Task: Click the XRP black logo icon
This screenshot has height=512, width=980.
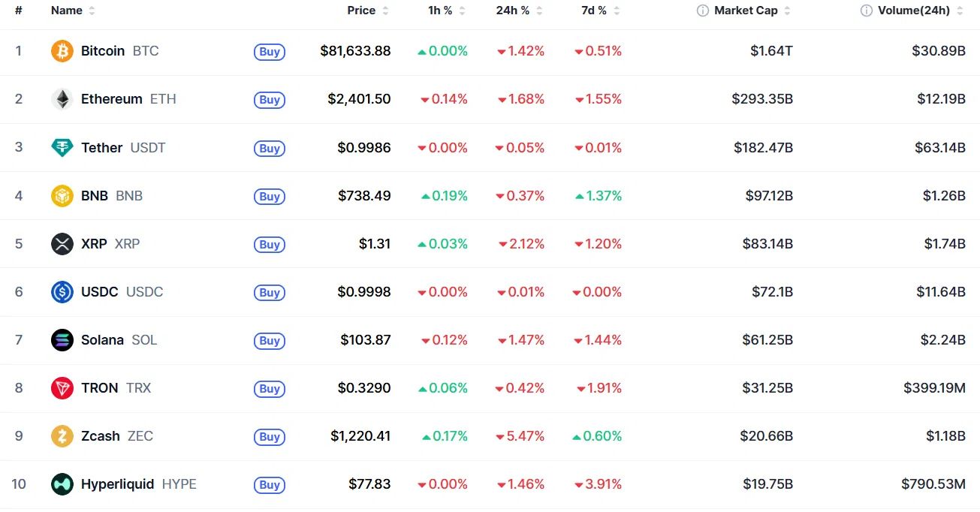Action: click(x=62, y=243)
